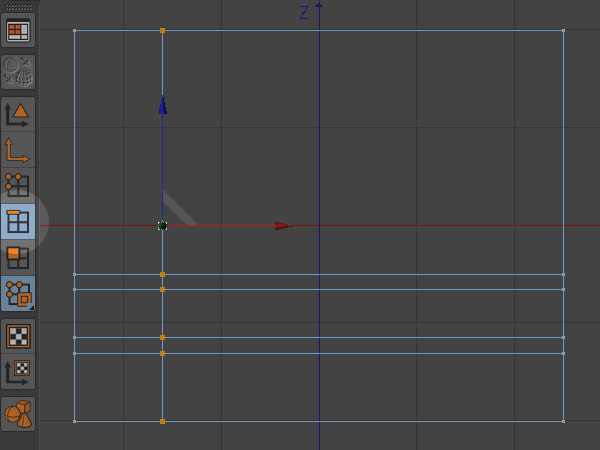Select the orange Object Axis tool icon
Screen dimensions: 600x450
(18, 150)
